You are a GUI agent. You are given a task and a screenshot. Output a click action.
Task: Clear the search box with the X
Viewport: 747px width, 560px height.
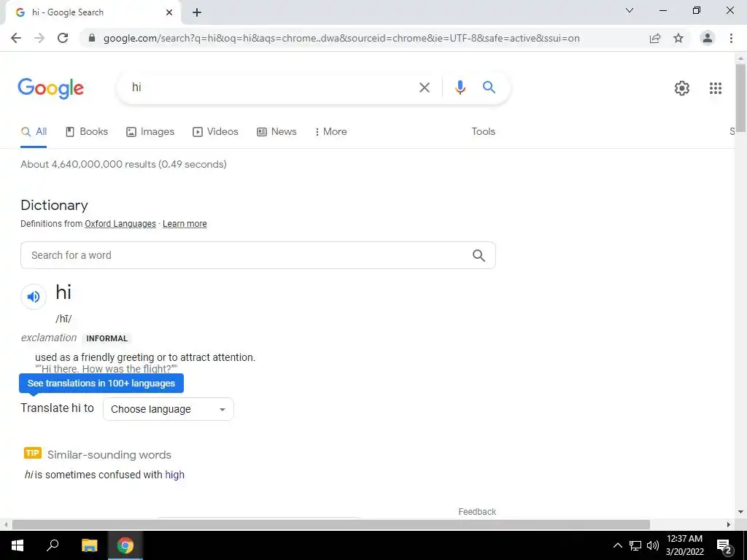(424, 87)
